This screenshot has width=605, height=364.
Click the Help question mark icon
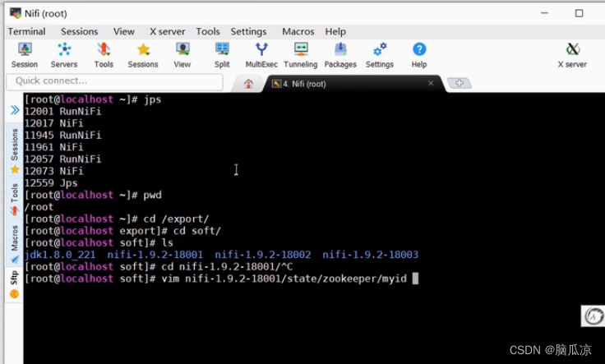point(419,55)
